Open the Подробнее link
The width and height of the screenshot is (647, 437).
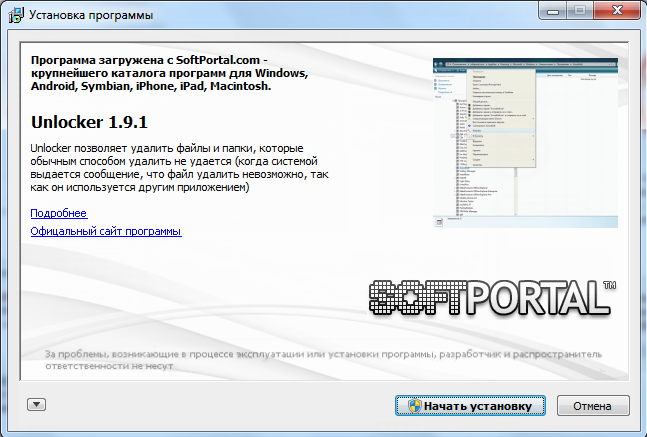pos(59,213)
